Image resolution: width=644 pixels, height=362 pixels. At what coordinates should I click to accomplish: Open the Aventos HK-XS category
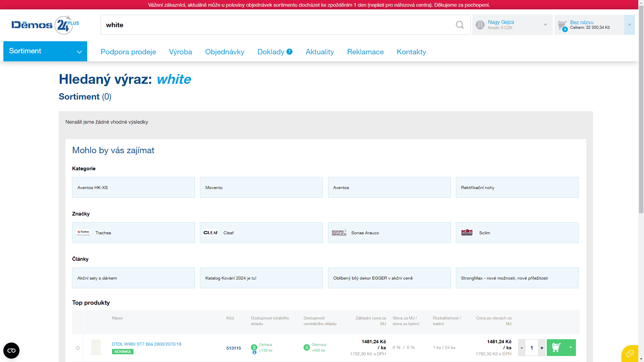click(133, 187)
